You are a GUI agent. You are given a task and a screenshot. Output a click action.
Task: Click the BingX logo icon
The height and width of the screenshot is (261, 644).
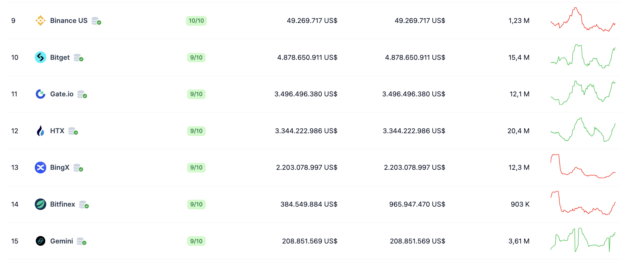[40, 167]
